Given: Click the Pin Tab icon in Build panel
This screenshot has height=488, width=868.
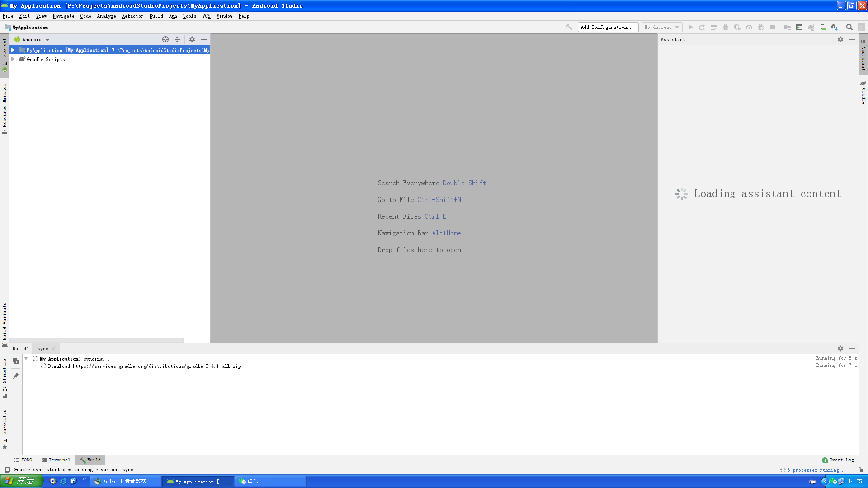Looking at the screenshot, I should click(16, 376).
